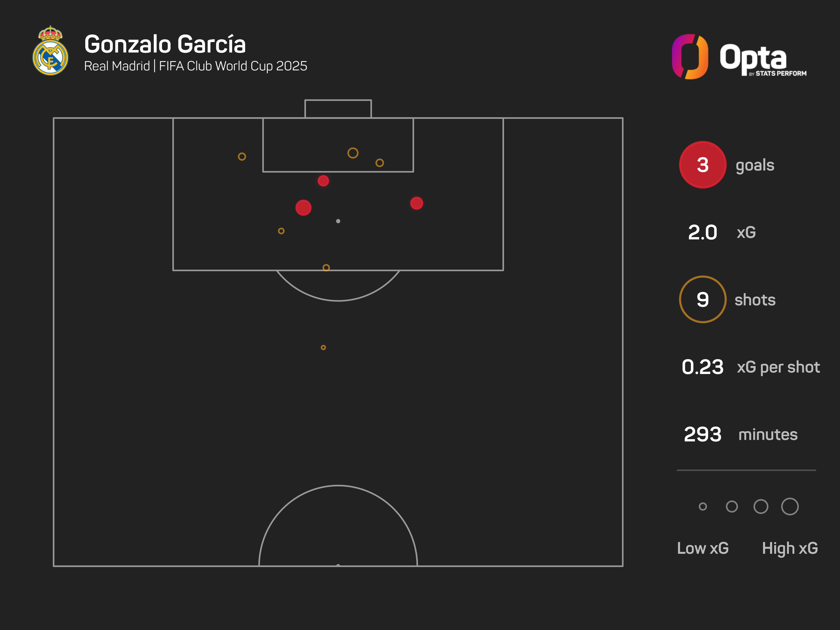The height and width of the screenshot is (630, 840).
Task: Click the long-range shot marker outside the box
Action: pos(323,348)
